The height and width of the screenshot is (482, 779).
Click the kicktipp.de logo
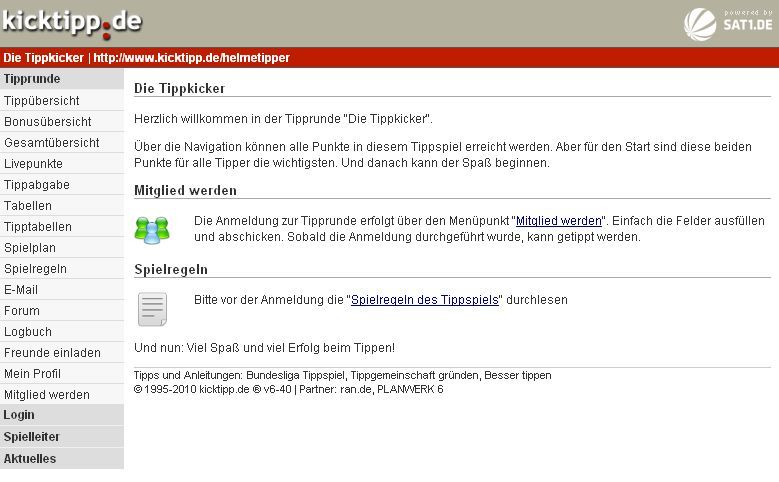click(x=71, y=22)
